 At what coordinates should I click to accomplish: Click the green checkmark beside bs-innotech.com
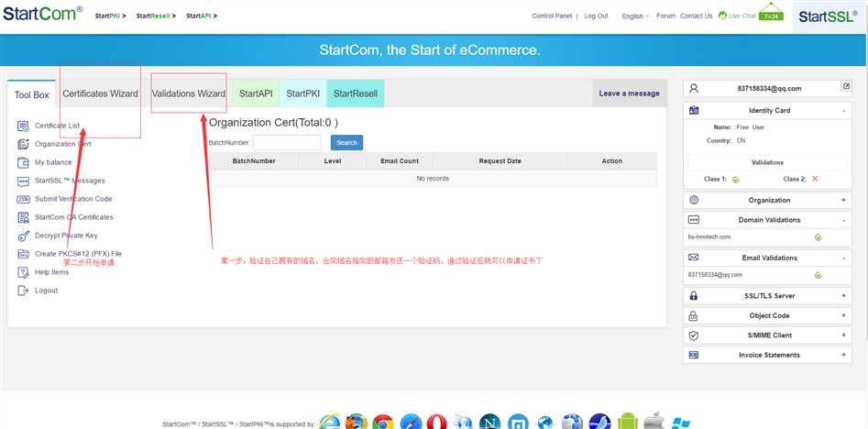pos(819,237)
